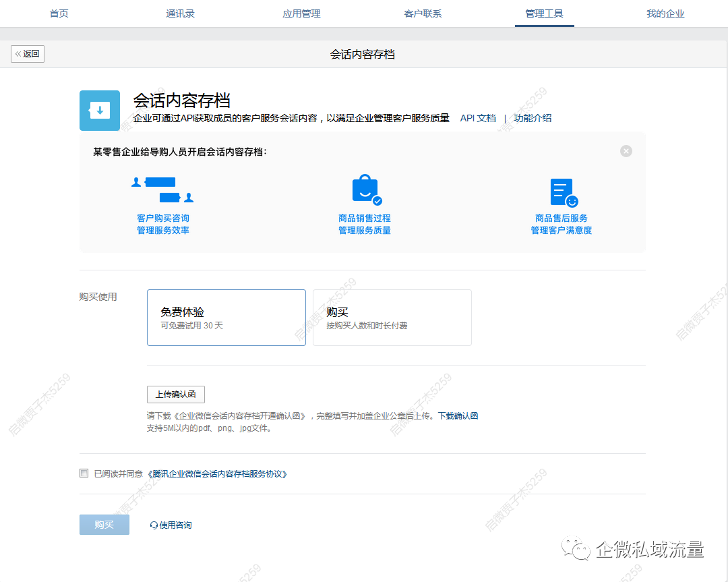728x582 pixels.
Task: Click the 下载确认函 link
Action: (458, 415)
